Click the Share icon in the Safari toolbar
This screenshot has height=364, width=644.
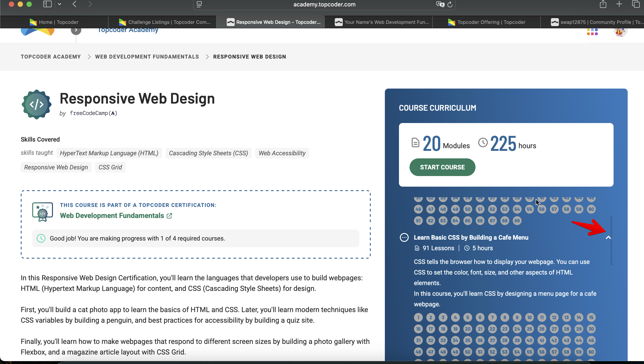point(603,4)
